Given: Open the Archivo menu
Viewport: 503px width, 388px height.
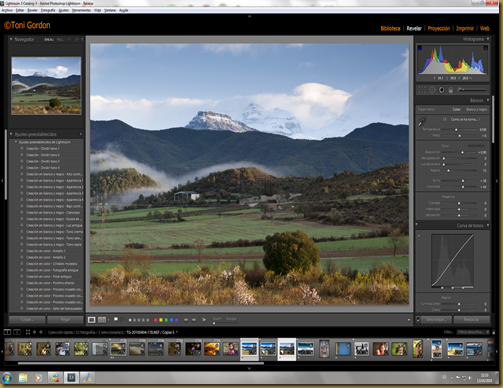Looking at the screenshot, I should [7, 10].
